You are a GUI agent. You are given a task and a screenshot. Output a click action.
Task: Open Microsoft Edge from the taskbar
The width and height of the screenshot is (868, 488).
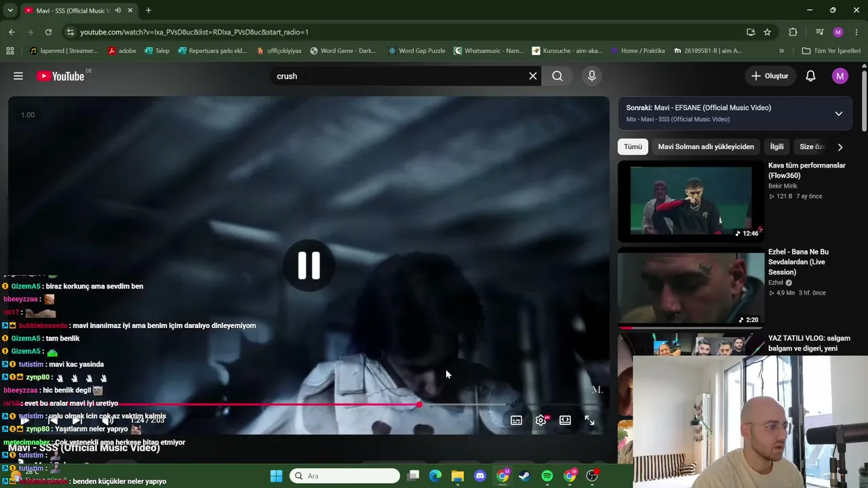pos(435,476)
